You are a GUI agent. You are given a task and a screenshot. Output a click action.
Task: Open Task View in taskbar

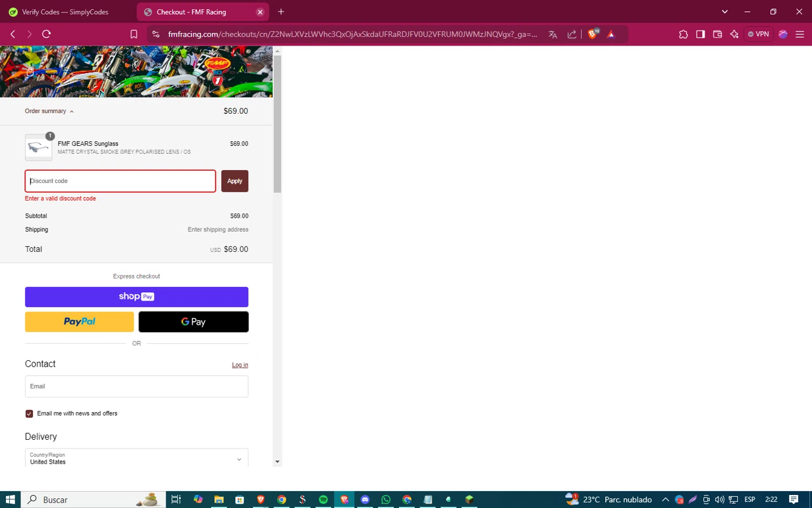coord(176,499)
